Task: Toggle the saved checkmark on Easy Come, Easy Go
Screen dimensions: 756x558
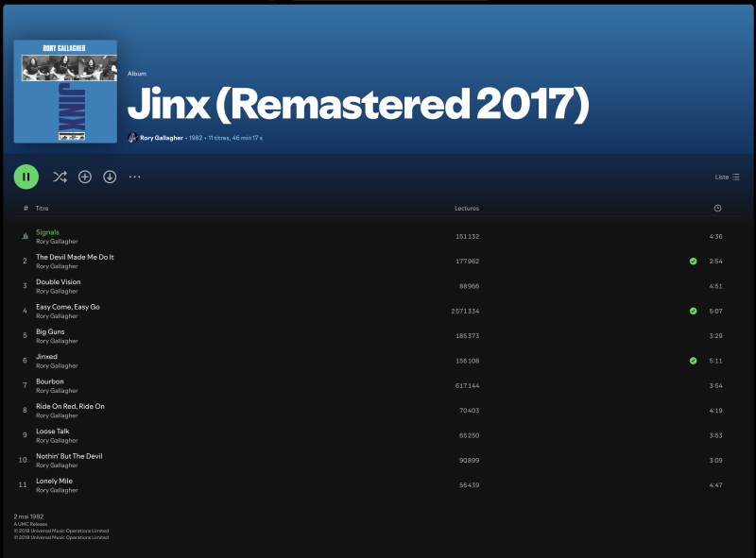Action: coord(693,311)
